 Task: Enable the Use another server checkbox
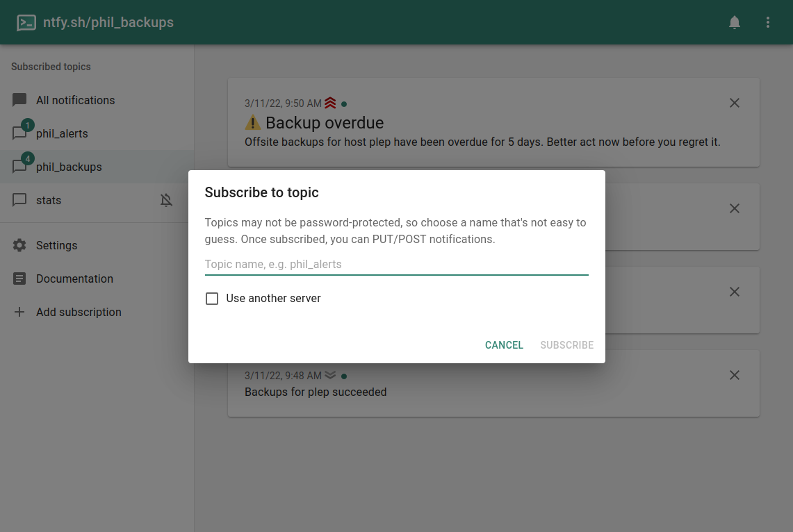pyautogui.click(x=212, y=299)
